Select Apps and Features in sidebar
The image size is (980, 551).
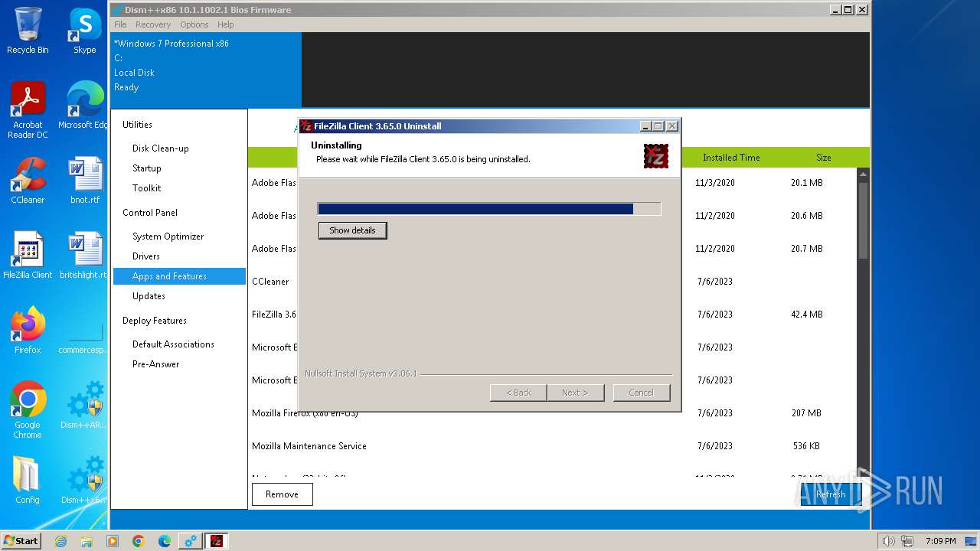pyautogui.click(x=179, y=276)
